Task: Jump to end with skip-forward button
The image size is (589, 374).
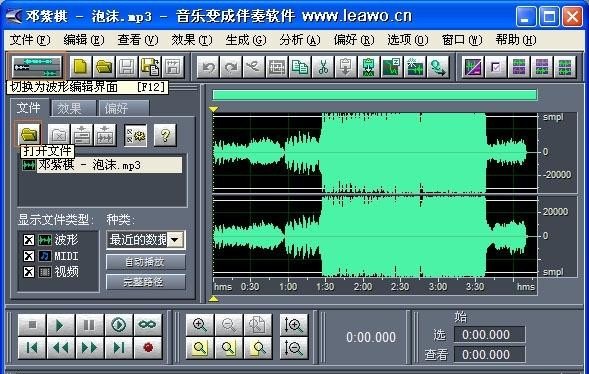Action: click(119, 348)
